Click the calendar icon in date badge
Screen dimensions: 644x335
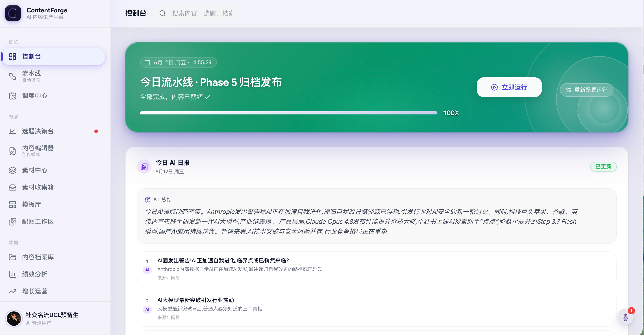(x=147, y=62)
